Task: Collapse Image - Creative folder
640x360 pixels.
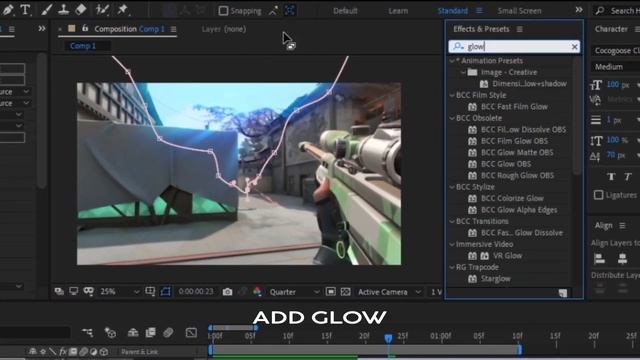Action: click(x=463, y=72)
